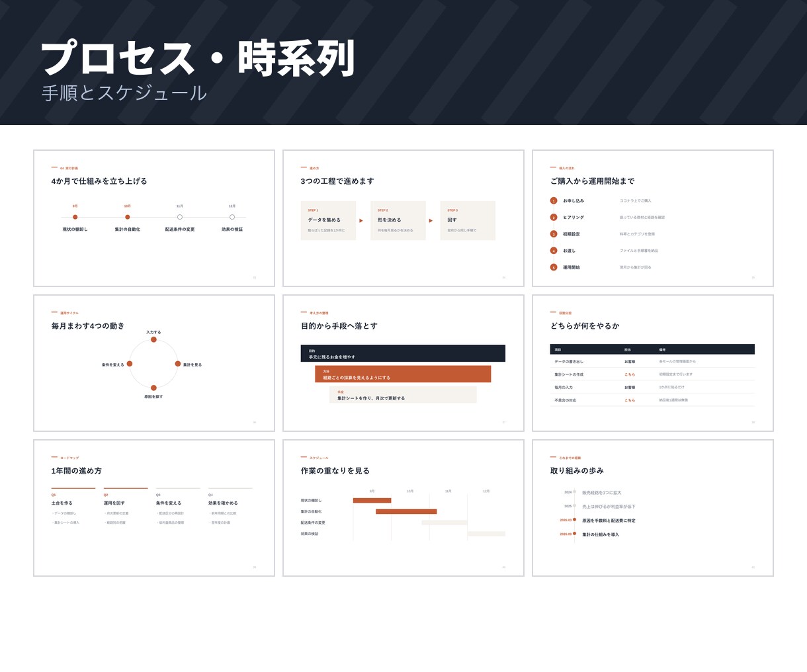The image size is (807, 672).
Task: Click the Q3 '条件を変える' column heading
Action: click(169, 503)
